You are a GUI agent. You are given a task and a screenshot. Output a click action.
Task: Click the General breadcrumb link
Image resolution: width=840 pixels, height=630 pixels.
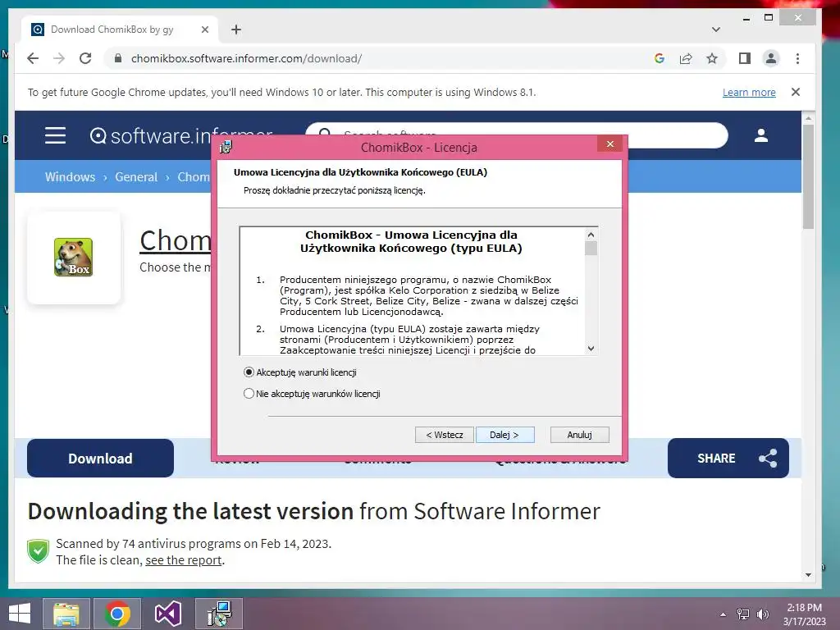(136, 177)
